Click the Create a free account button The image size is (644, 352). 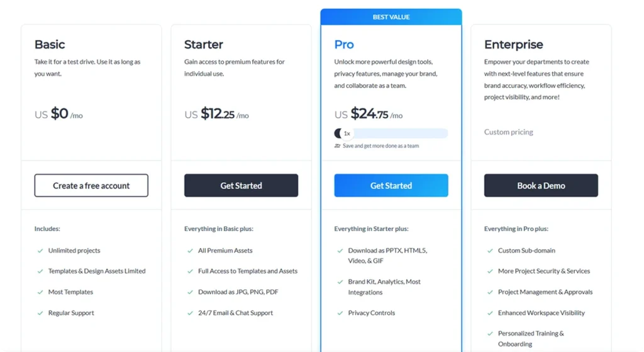(91, 186)
